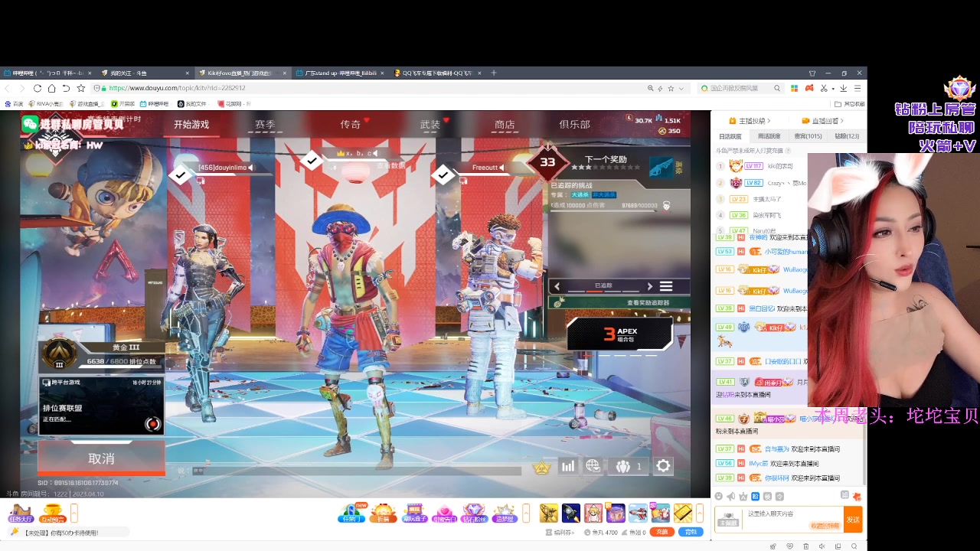Viewport: 980px width, 551px height.
Task: Go to next tracked challenge arrow
Action: [650, 286]
